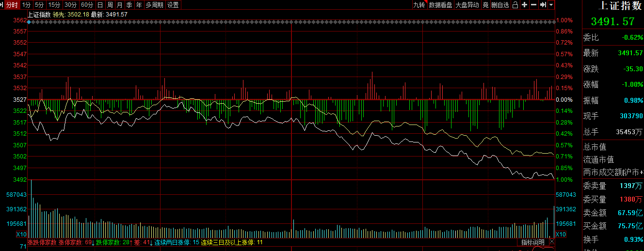Viewport: 644px width, 251px height.
Task: Select the 周 weekly chart tab
Action: (110, 5)
